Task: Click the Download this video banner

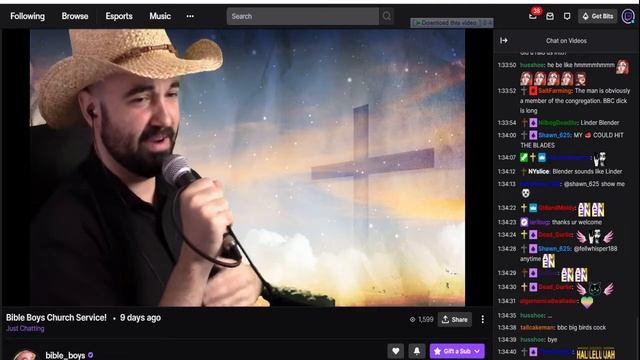Action: [451, 23]
